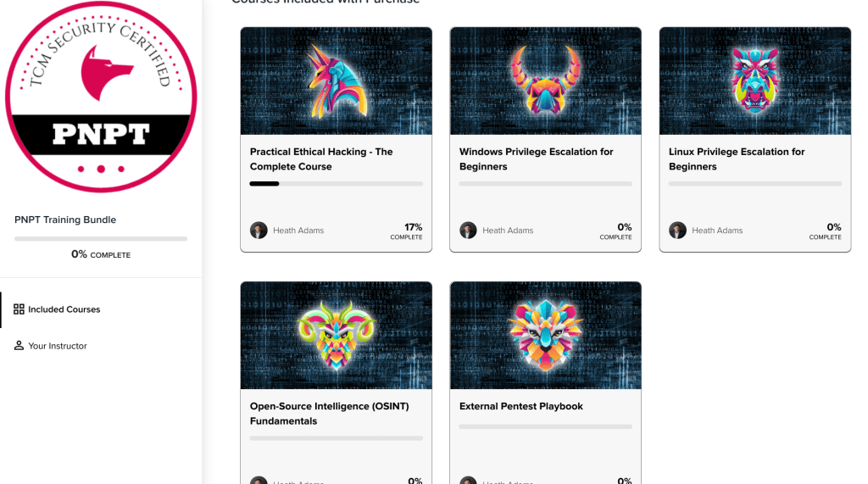Screen dimensions: 868x484
Task: Click the Anubis jackal icon on Practical Ethical Hacking
Action: pos(337,81)
